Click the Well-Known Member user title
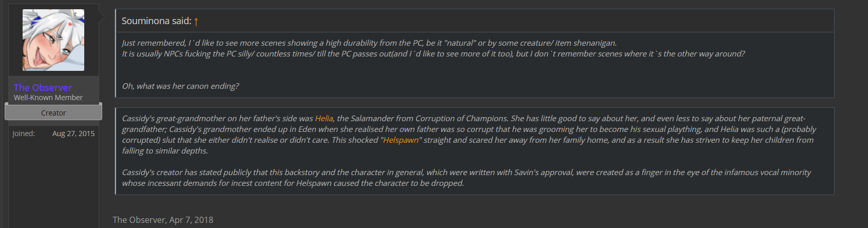 pos(48,98)
